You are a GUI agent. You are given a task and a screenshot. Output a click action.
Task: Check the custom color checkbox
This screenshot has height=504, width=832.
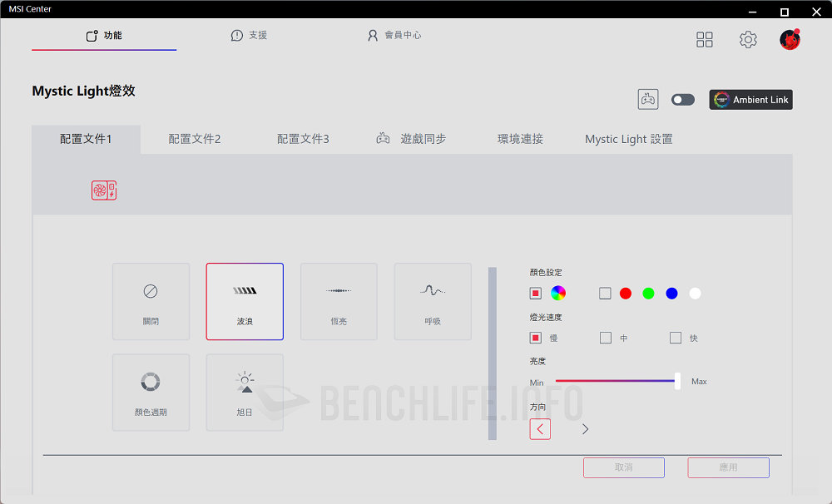605,293
